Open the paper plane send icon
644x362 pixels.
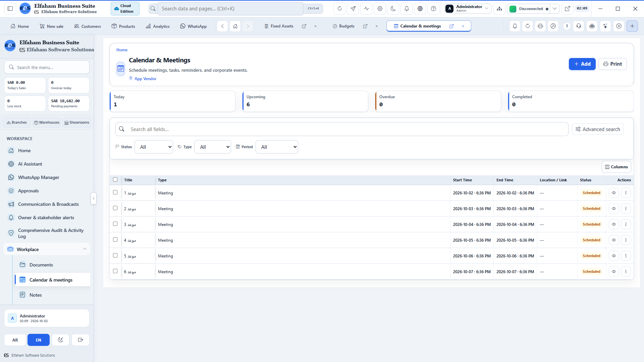click(x=353, y=9)
